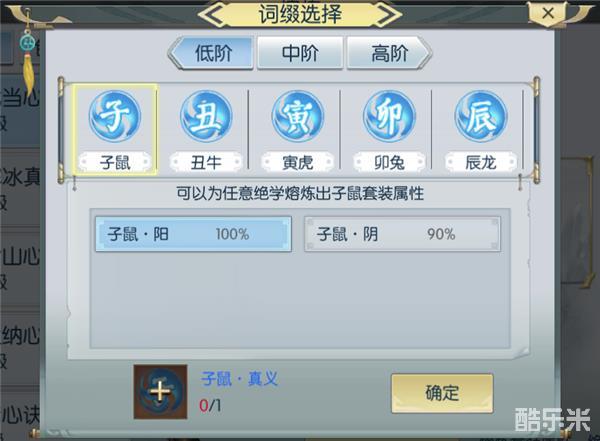Image resolution: width=600 pixels, height=441 pixels.
Task: Confirm selection with 确定 button
Action: (x=442, y=393)
